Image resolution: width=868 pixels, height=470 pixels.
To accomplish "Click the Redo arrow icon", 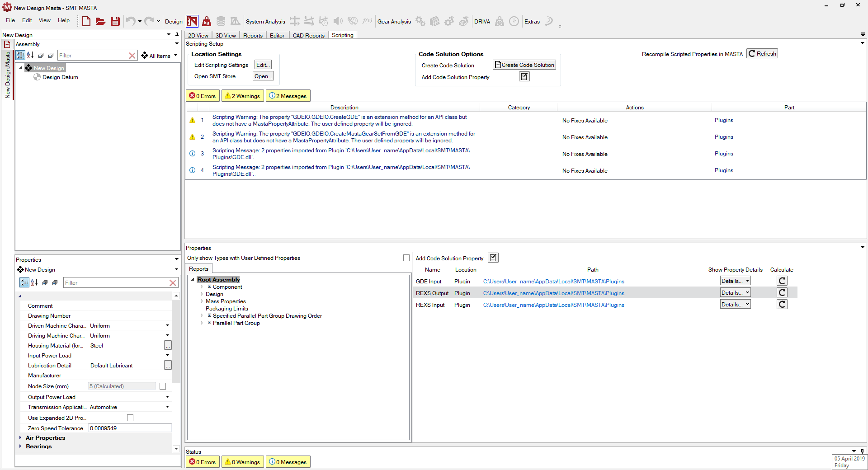I will [x=149, y=21].
